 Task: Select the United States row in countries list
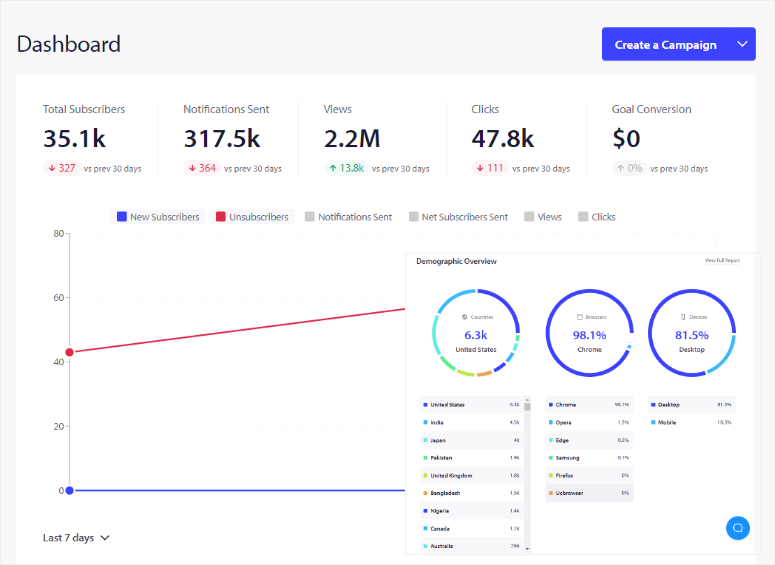(472, 405)
